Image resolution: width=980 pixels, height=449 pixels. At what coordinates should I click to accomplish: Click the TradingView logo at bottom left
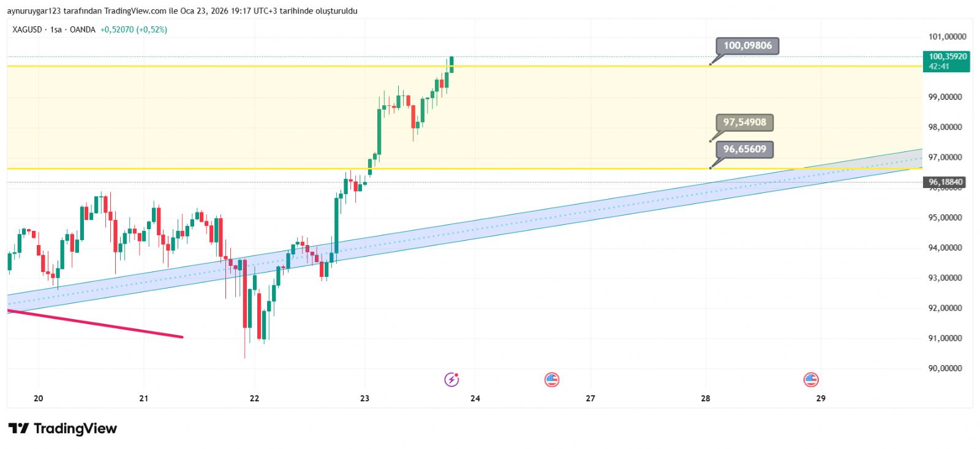click(x=62, y=428)
